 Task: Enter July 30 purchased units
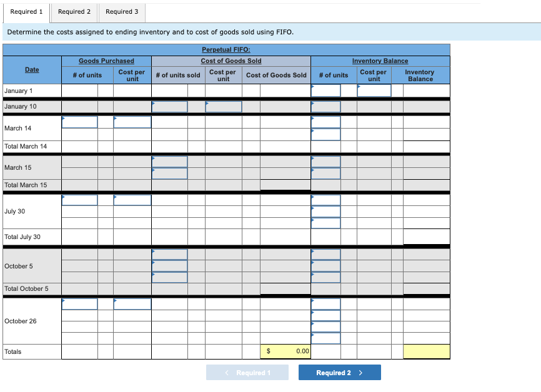point(79,200)
